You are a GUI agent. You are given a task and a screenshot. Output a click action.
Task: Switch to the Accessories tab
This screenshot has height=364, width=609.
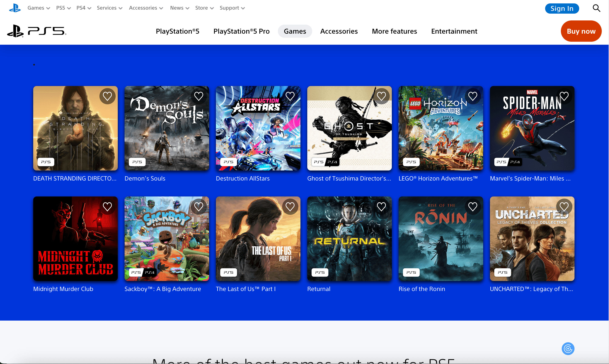pos(339,31)
